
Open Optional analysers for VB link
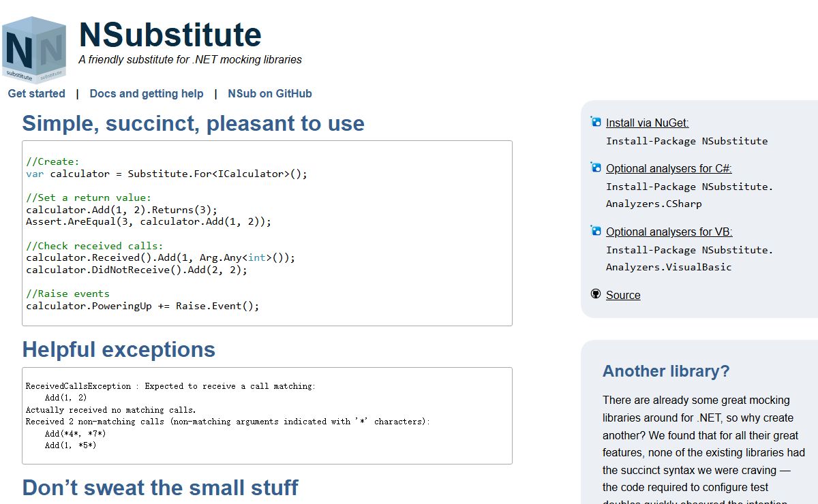click(x=669, y=232)
